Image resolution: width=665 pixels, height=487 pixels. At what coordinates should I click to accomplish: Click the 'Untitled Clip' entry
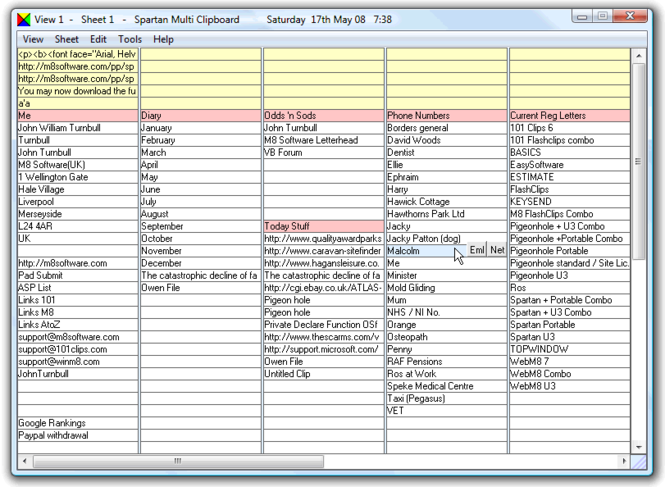(324, 374)
